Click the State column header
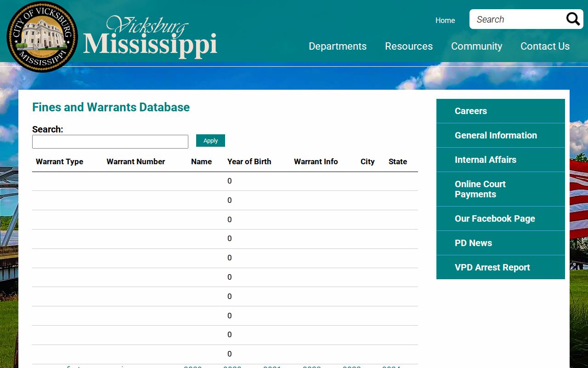 [398, 161]
